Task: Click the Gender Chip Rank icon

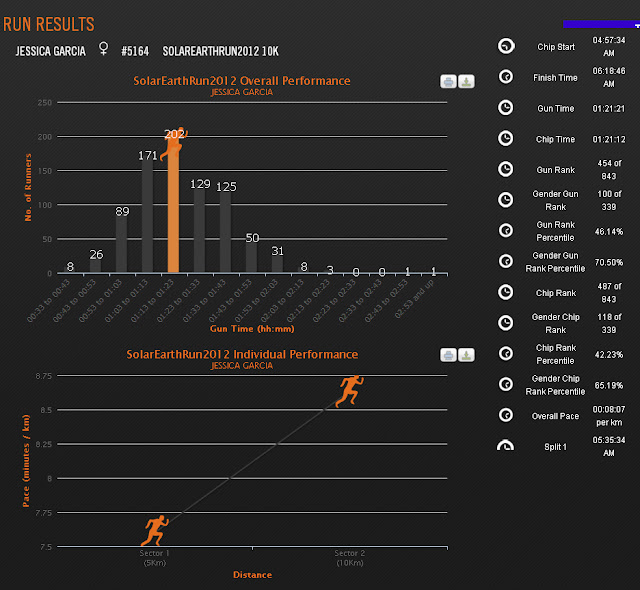Action: [506, 323]
